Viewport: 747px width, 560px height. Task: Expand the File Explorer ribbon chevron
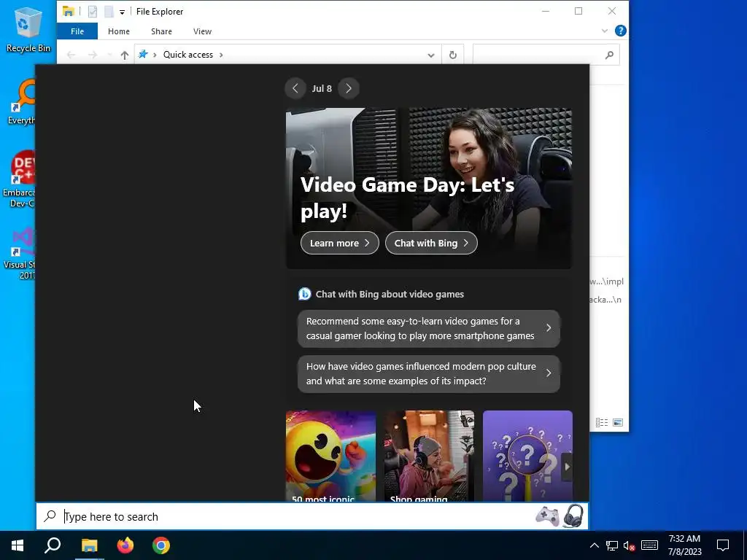[x=605, y=31]
